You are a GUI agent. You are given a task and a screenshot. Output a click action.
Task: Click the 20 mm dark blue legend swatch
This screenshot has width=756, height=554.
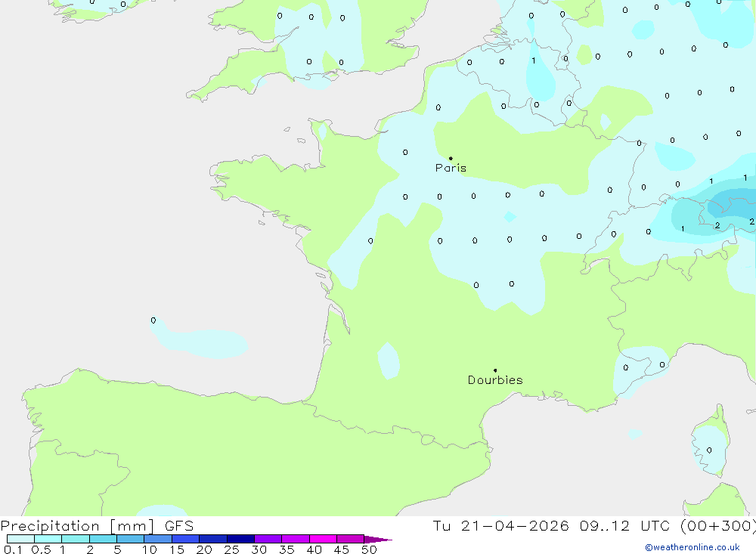pos(212,539)
